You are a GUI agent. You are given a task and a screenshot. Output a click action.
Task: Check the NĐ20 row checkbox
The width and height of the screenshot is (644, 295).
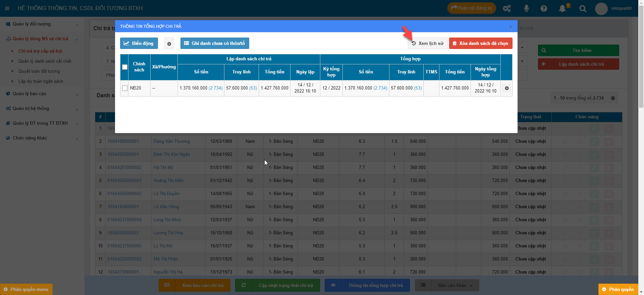125,88
